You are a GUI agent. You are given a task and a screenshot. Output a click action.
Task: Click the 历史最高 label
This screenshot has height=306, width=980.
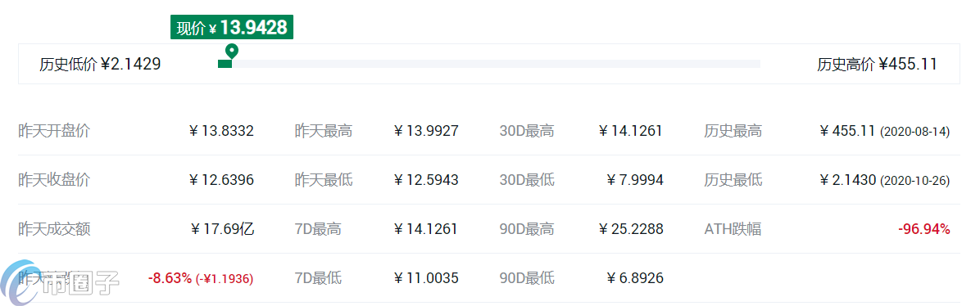coord(733,131)
